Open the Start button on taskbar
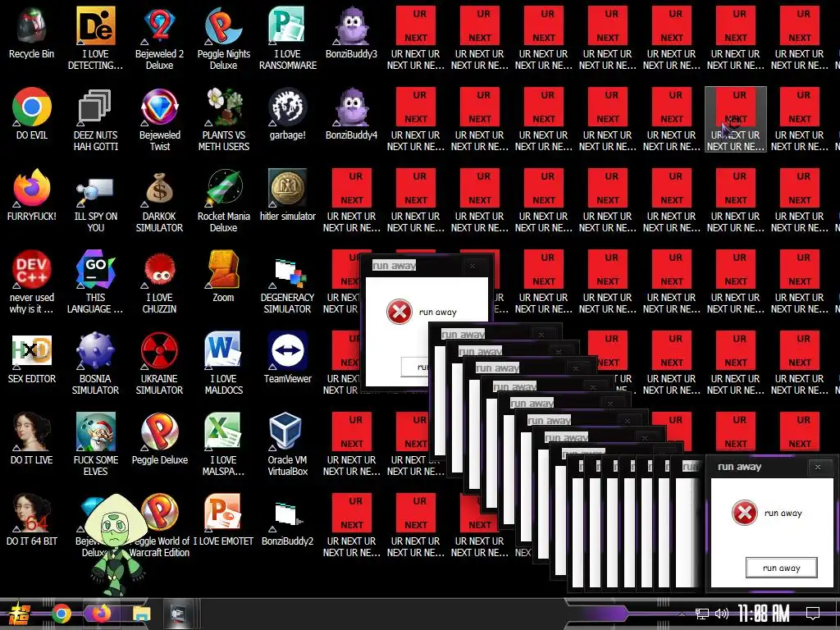Image resolution: width=840 pixels, height=630 pixels. [x=18, y=614]
